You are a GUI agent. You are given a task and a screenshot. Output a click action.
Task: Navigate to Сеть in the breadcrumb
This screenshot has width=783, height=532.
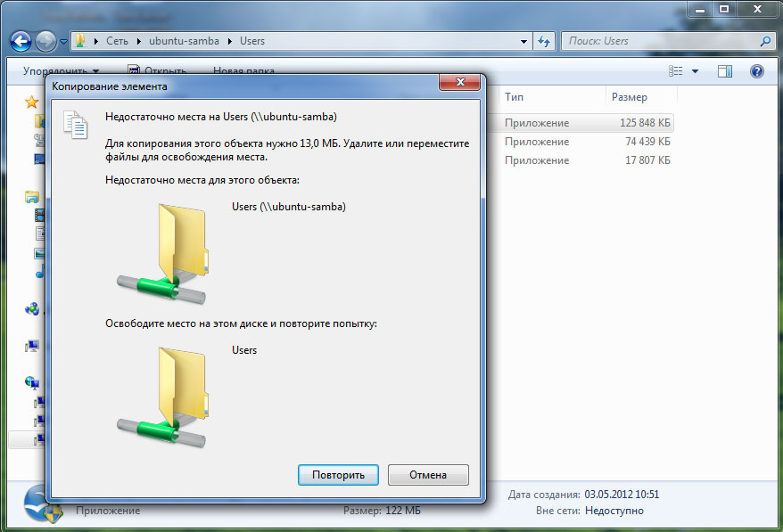click(117, 41)
